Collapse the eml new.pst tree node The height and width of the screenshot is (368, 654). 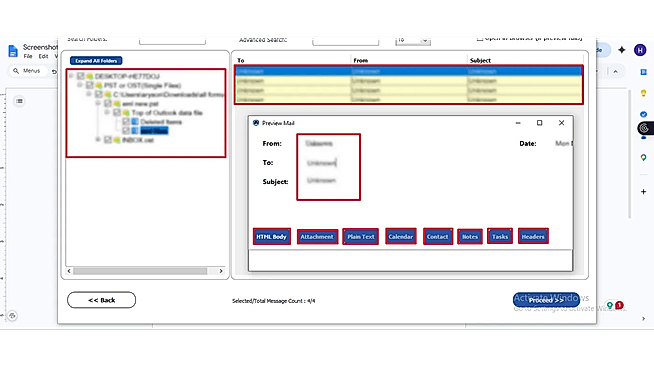pyautogui.click(x=98, y=103)
